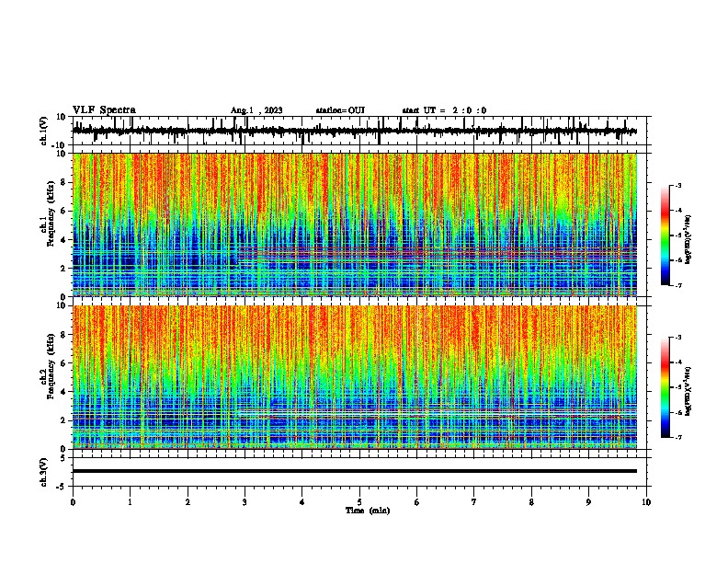Click time axis tick label '10'
This screenshot has height=563, width=728.
point(646,502)
